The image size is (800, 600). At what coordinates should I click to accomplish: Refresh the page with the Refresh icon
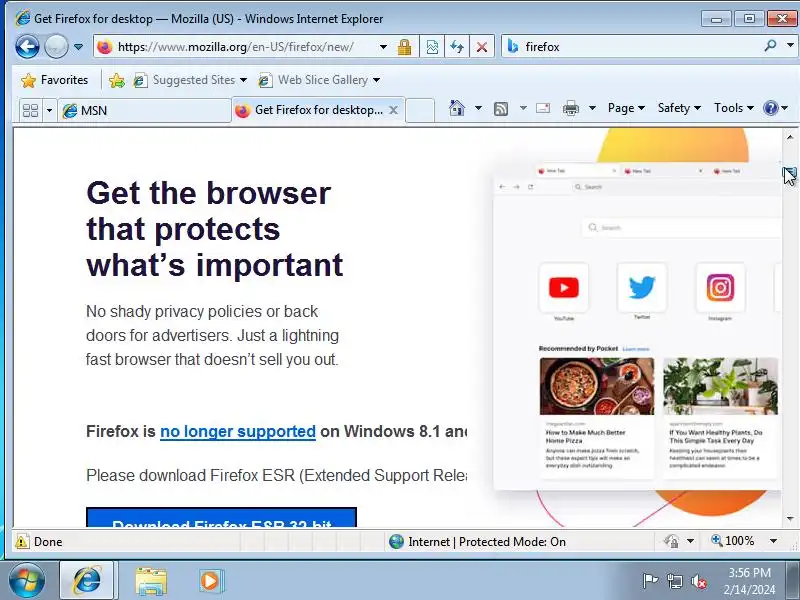coord(457,47)
